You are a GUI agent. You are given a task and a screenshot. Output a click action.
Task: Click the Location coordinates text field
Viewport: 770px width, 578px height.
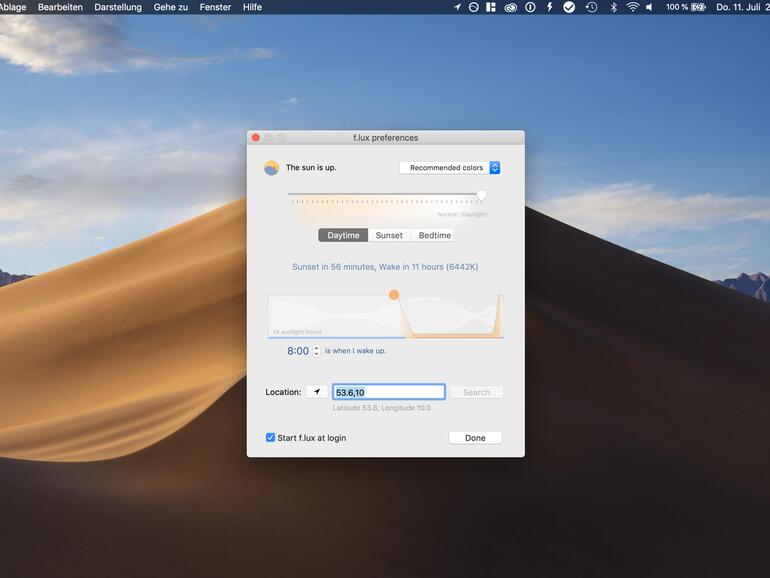[x=388, y=392]
